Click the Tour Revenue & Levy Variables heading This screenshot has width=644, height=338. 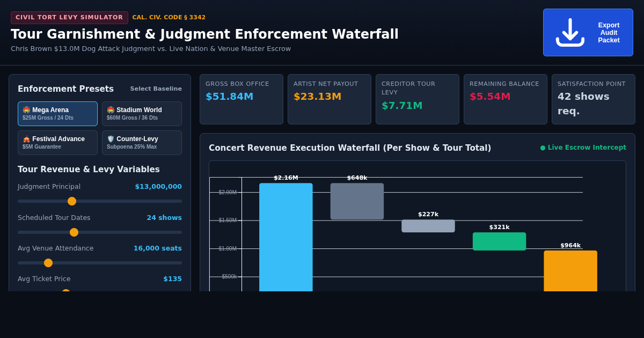(89, 170)
